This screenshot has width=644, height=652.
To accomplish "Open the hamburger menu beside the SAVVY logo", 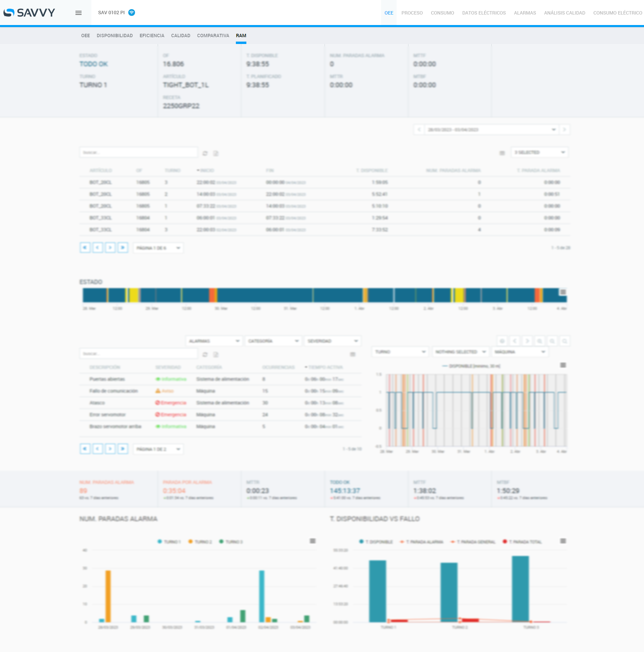I will point(79,13).
